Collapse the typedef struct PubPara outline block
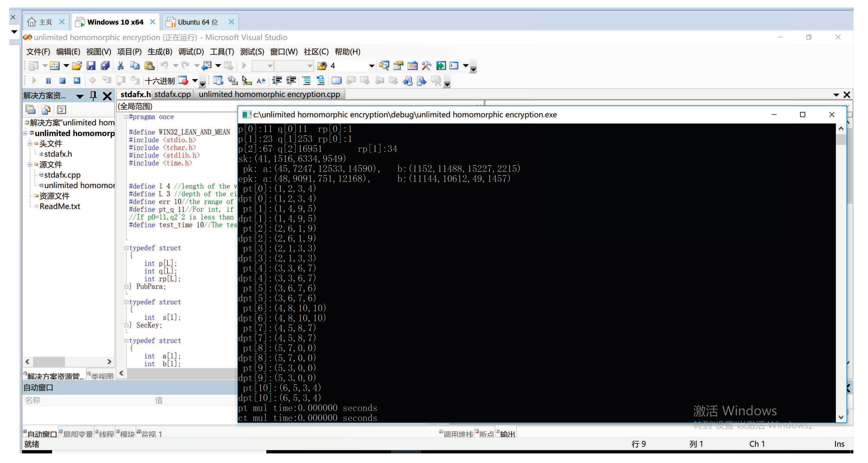 (126, 248)
